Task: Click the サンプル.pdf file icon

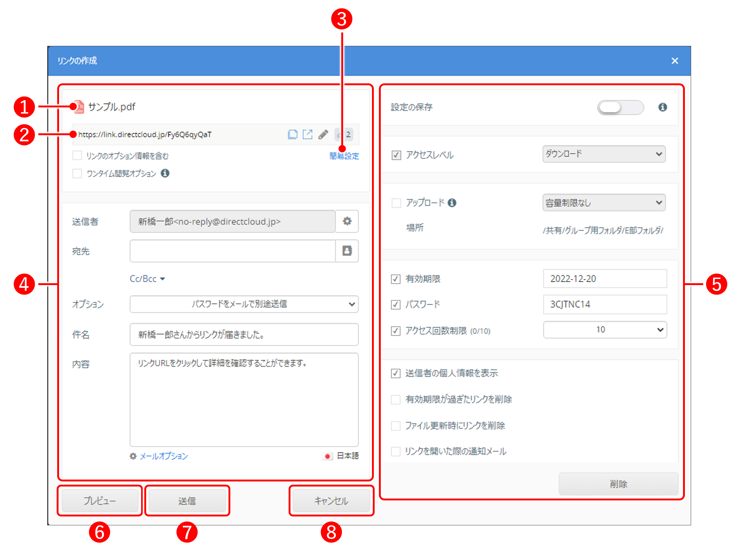Action: [x=79, y=107]
